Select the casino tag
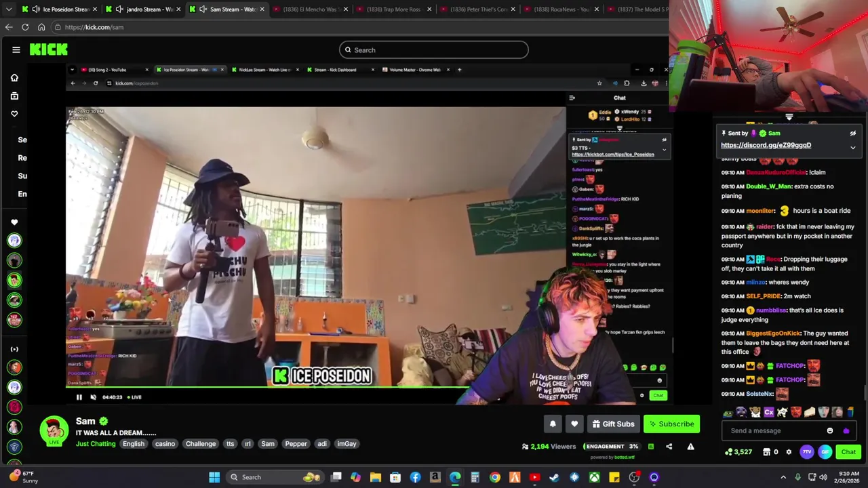 tap(165, 444)
